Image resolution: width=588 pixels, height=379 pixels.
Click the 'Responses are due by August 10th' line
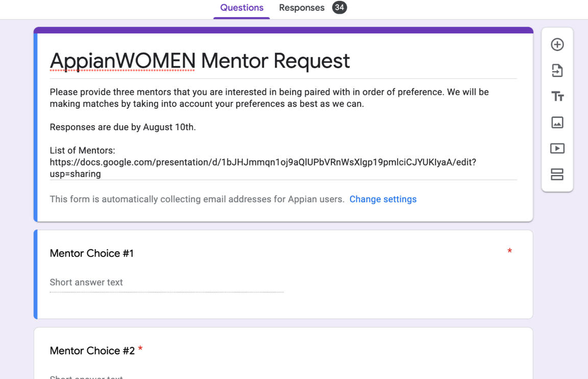tap(122, 127)
